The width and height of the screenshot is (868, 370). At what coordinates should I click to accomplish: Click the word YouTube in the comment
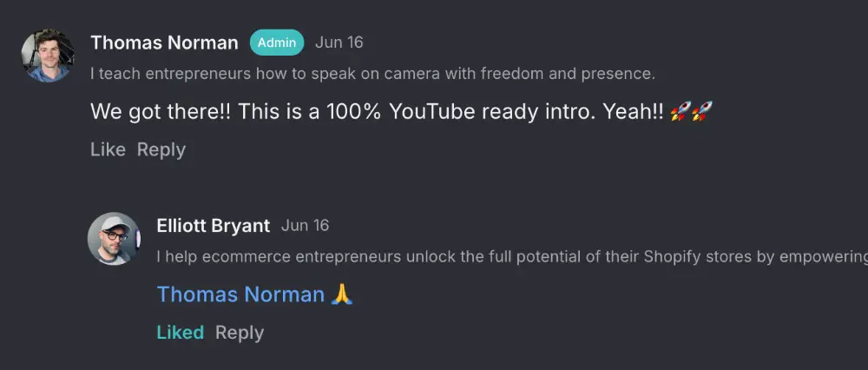[x=429, y=111]
